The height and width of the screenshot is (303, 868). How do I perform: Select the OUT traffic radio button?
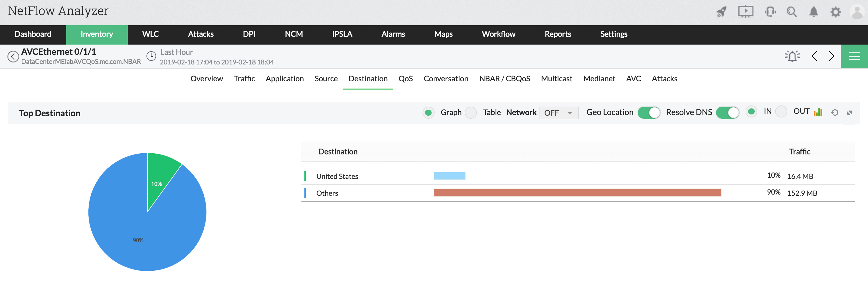click(781, 111)
